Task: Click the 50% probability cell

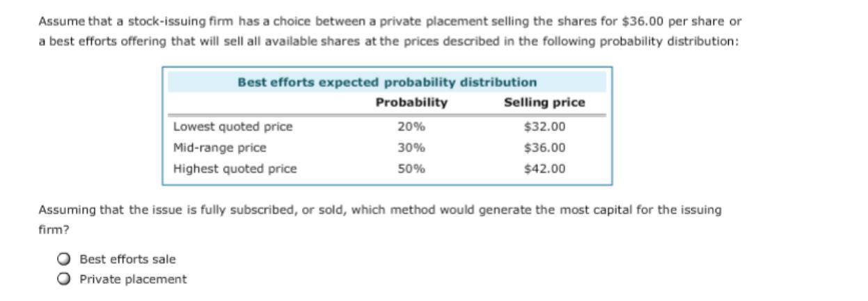Action: pyautogui.click(x=411, y=169)
